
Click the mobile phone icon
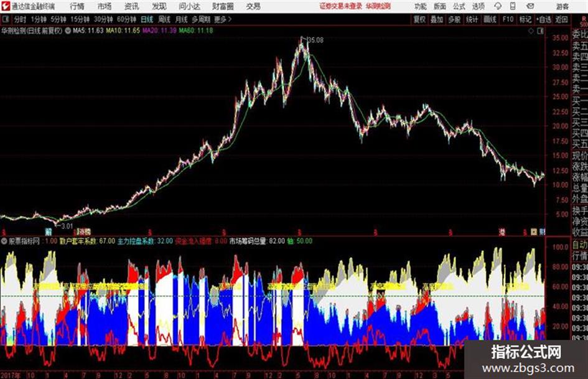pyautogui.click(x=513, y=6)
